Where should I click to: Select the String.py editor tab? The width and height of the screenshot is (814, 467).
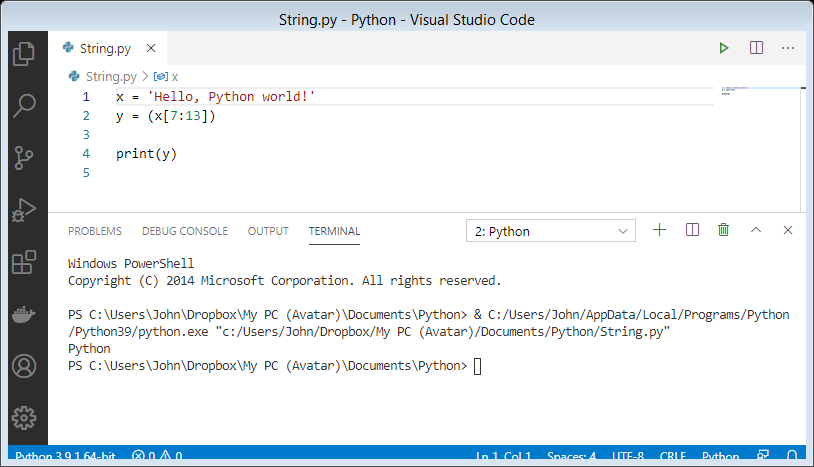pos(107,48)
